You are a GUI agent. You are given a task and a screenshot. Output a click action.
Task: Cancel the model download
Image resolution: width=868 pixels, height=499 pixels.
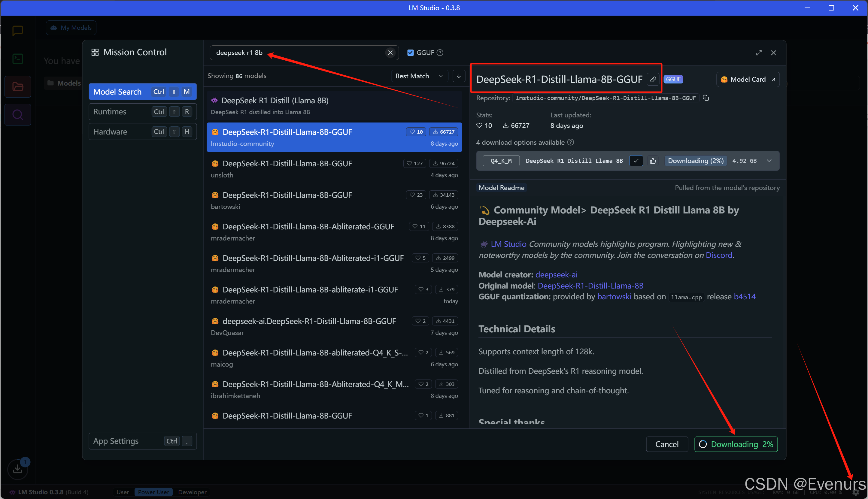coord(666,444)
